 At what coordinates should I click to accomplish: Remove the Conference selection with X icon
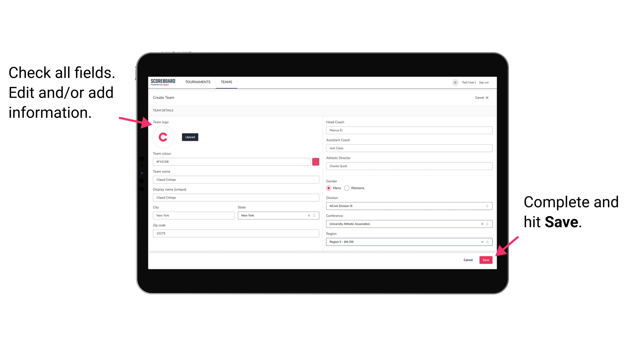pyautogui.click(x=482, y=224)
